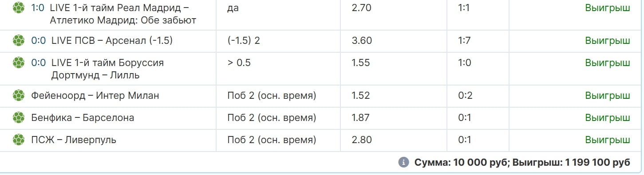Click the 1:0 live score of Реал Мадрид
The image size is (644, 175).
tap(38, 8)
